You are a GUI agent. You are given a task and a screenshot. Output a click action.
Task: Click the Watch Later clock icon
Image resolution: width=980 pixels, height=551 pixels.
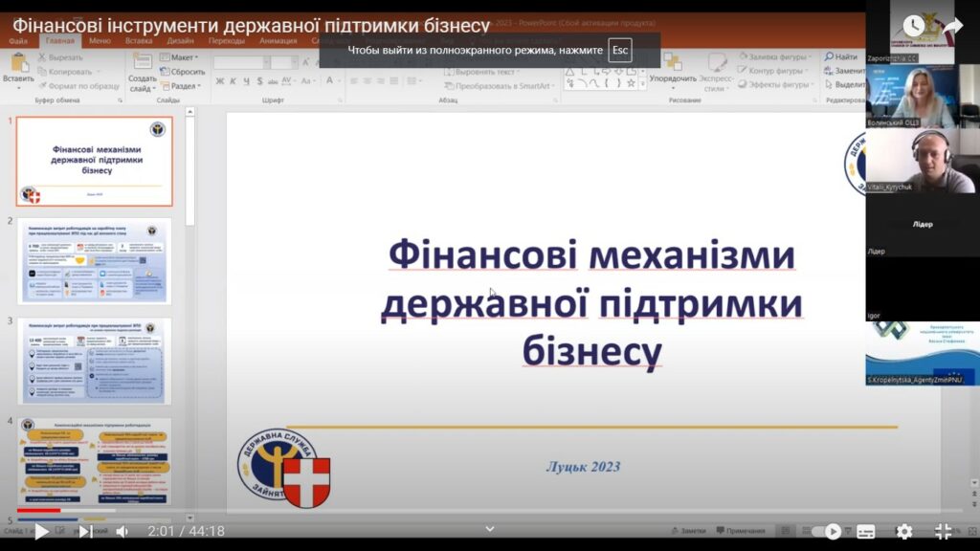[x=913, y=26]
